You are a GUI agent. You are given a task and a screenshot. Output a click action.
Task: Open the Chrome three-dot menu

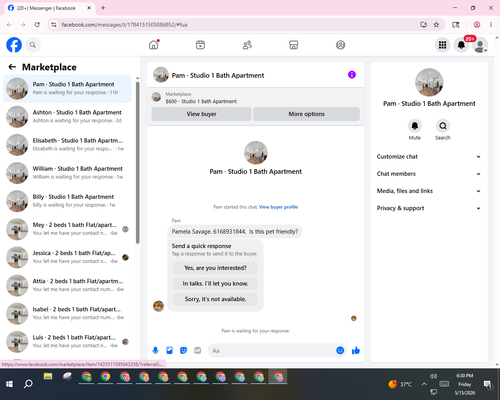(491, 25)
